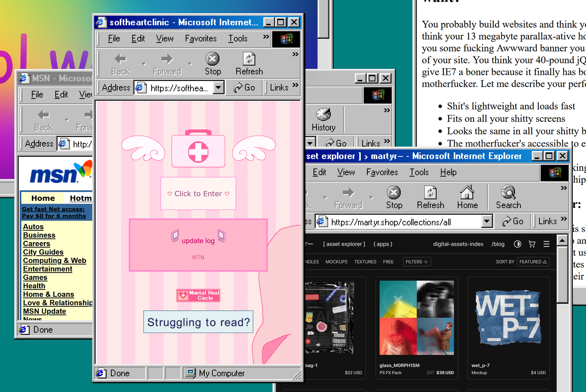
Task: Open address dropdown in martyr window
Action: (x=487, y=221)
